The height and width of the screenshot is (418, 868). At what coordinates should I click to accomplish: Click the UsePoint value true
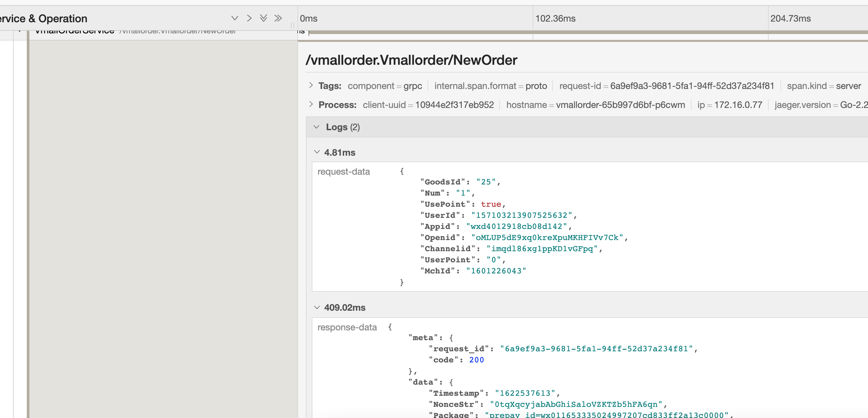tap(491, 204)
